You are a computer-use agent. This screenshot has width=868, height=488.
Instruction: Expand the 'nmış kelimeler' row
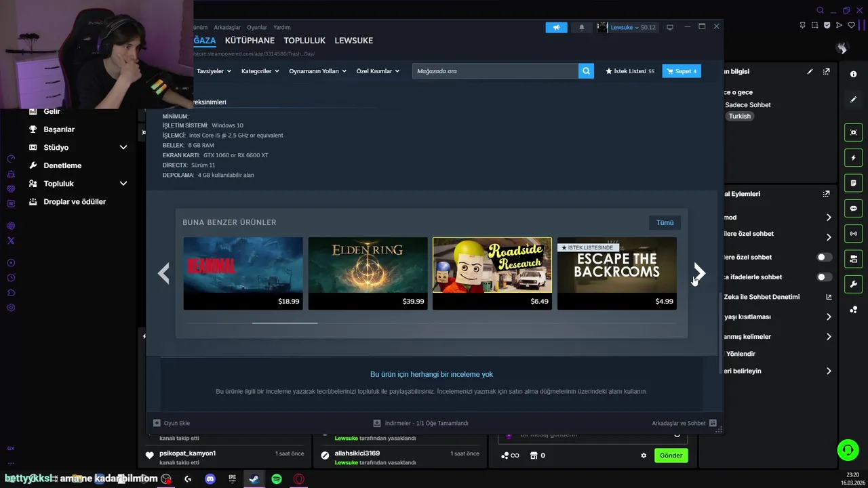pyautogui.click(x=778, y=336)
